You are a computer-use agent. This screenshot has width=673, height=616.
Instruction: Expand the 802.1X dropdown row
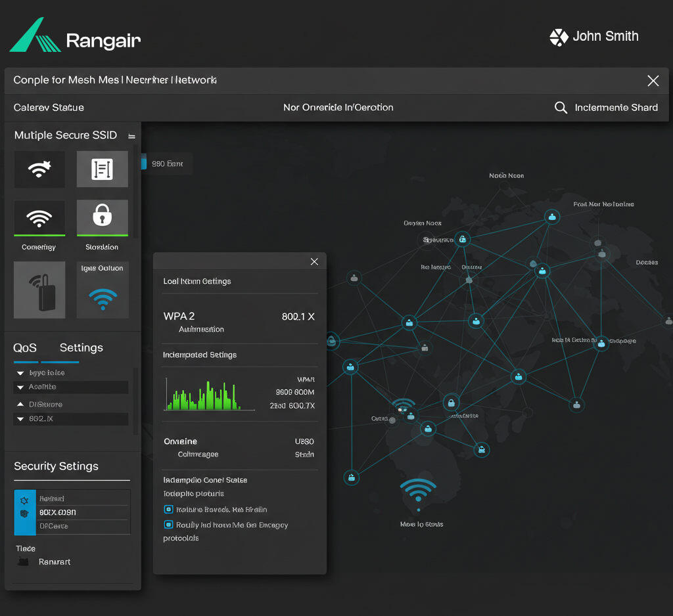(21, 419)
